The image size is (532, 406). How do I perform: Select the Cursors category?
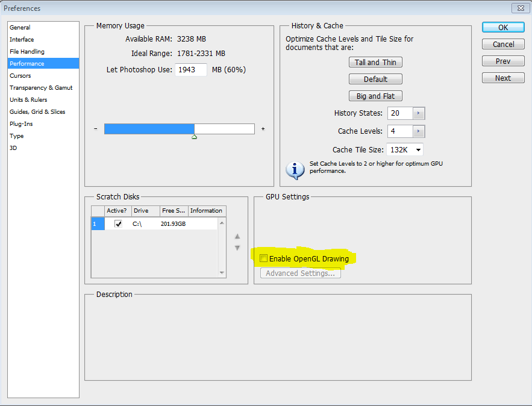tap(43, 76)
